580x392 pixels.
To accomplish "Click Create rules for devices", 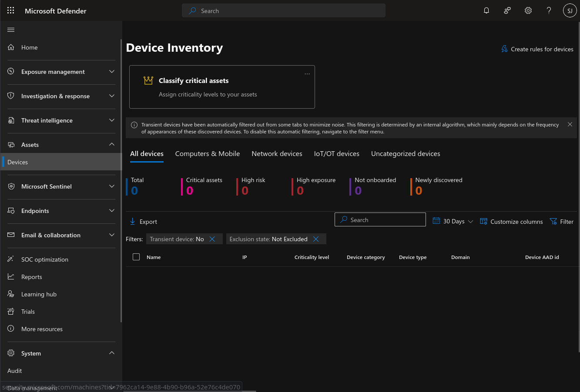I will pyautogui.click(x=537, y=49).
